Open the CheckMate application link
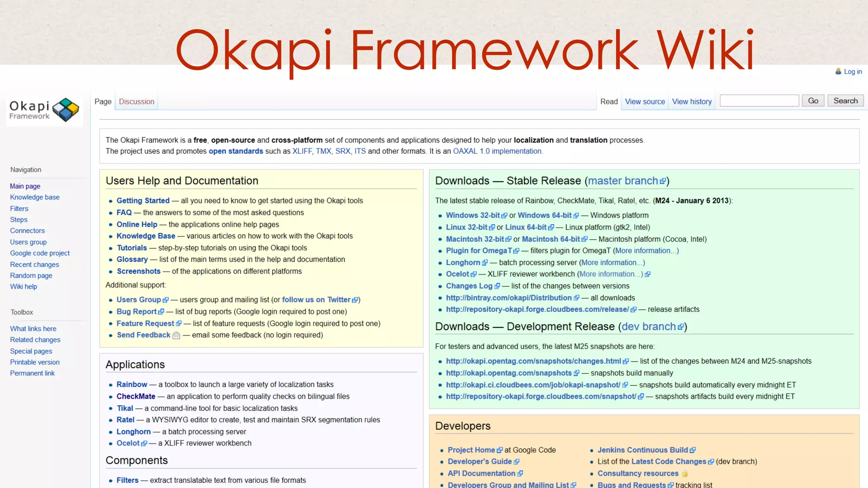868x488 pixels. tap(136, 396)
